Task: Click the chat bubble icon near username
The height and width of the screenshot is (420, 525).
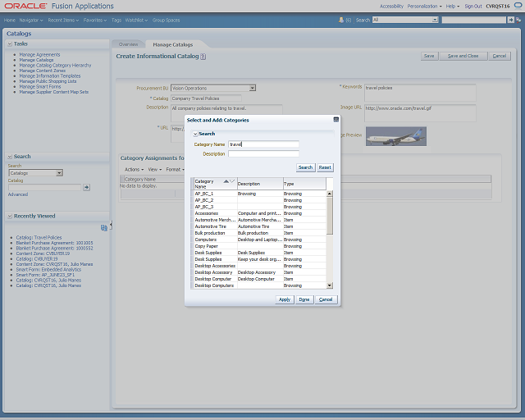Action: tap(518, 6)
